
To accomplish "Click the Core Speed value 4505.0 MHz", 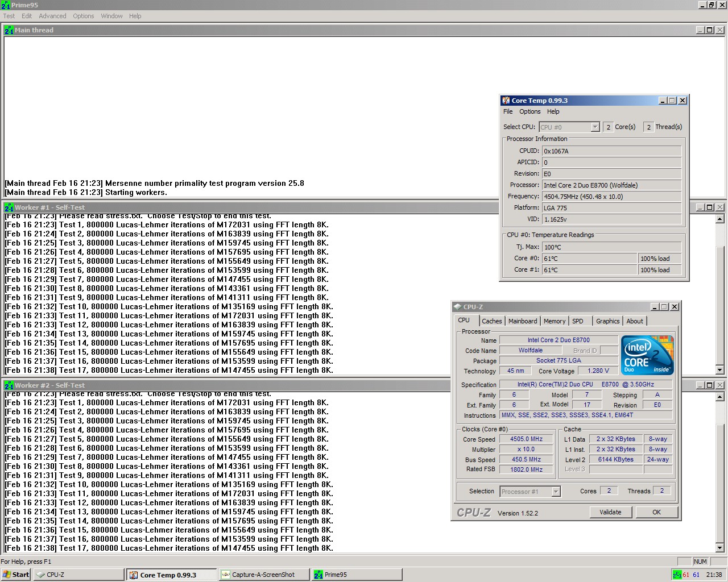I will (x=526, y=439).
